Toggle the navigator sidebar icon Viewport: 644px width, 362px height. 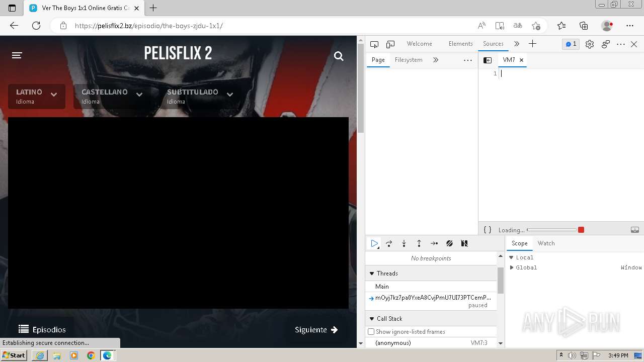click(x=488, y=60)
